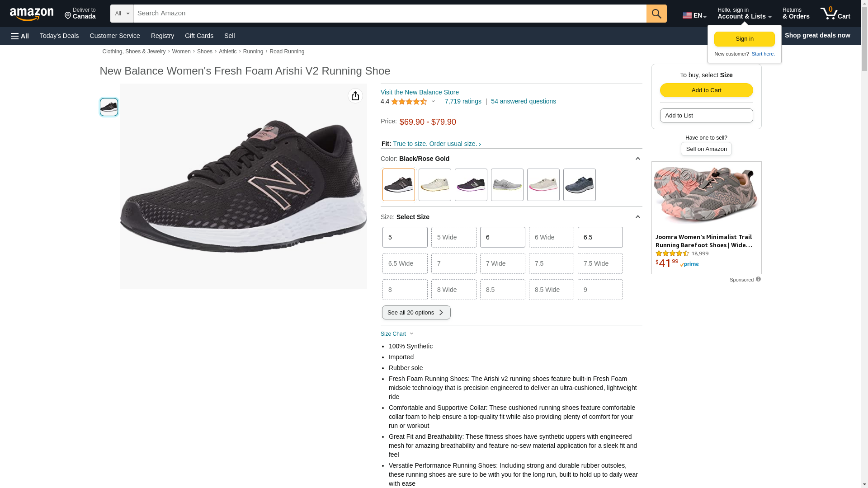
Task: Select size 6 option
Action: [502, 237]
